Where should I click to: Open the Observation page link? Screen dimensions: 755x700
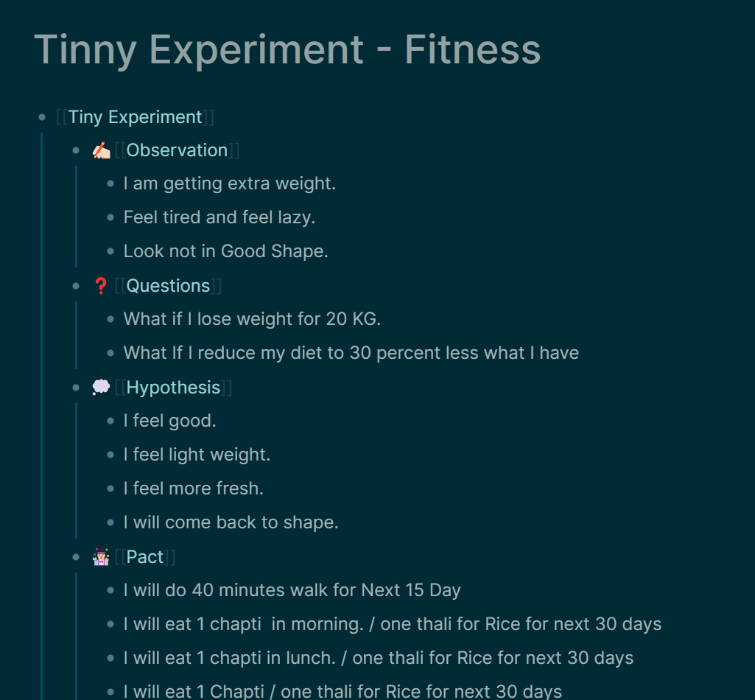[177, 150]
